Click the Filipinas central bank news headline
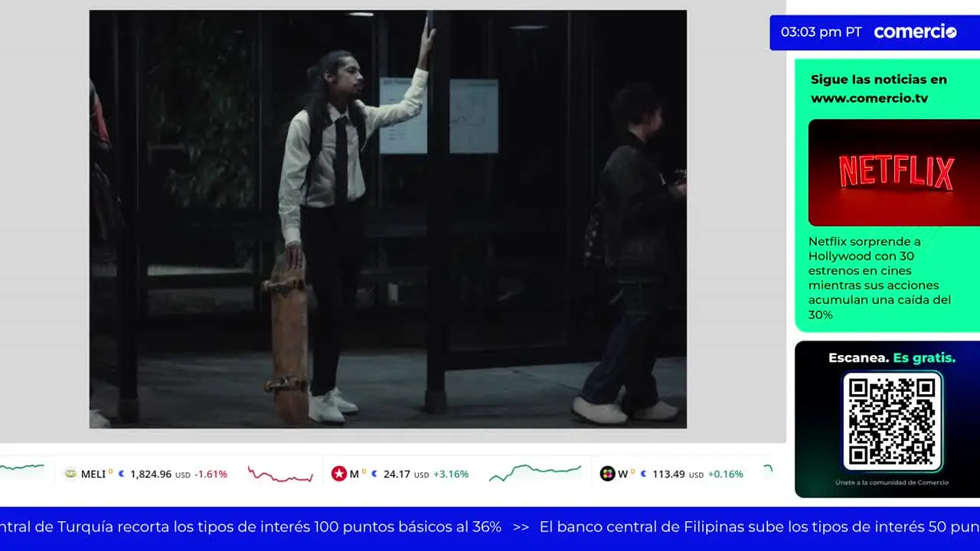Viewport: 980px width, 551px height. pos(759,527)
